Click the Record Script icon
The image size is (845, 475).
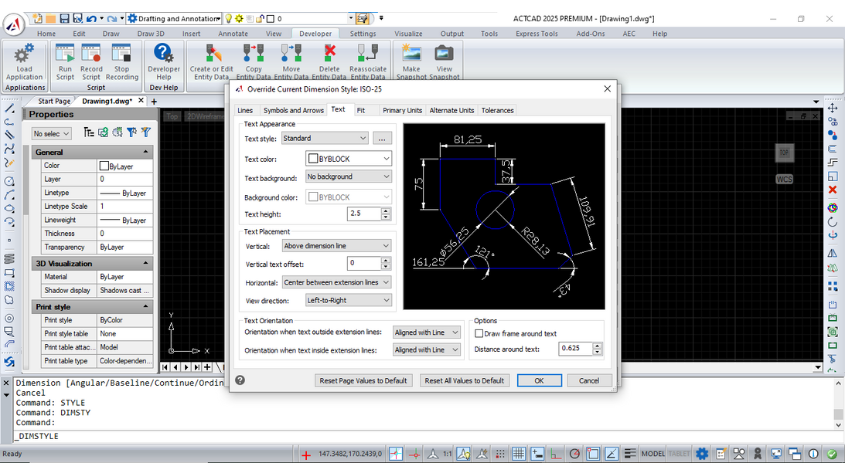tap(91, 54)
